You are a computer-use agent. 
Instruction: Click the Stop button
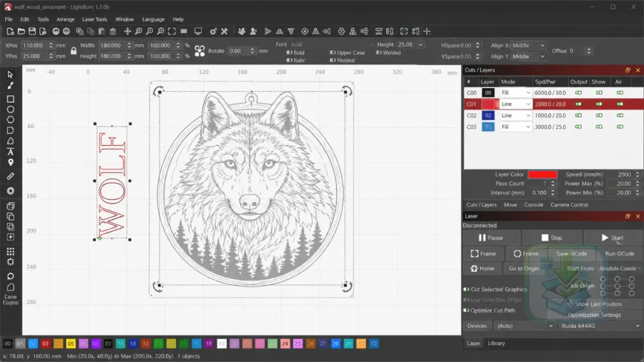point(552,238)
